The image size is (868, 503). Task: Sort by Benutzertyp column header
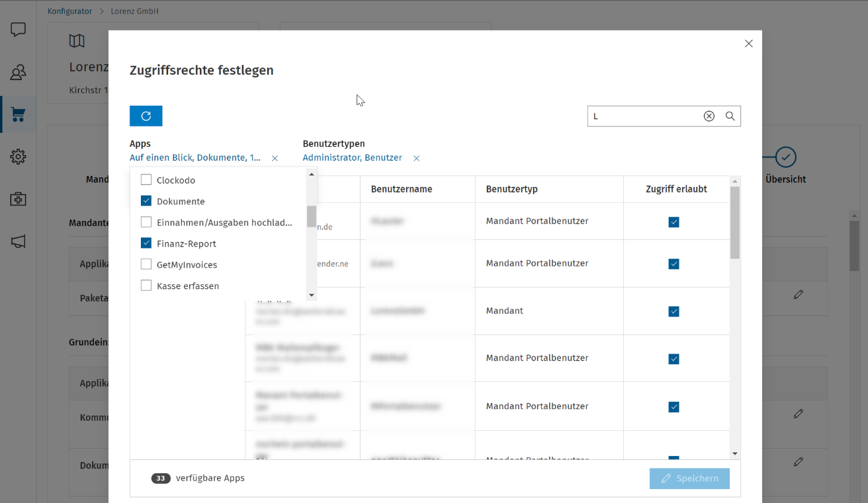pyautogui.click(x=512, y=189)
